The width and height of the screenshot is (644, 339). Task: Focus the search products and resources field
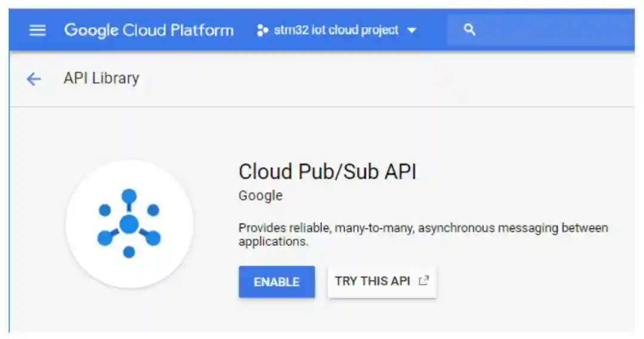549,30
